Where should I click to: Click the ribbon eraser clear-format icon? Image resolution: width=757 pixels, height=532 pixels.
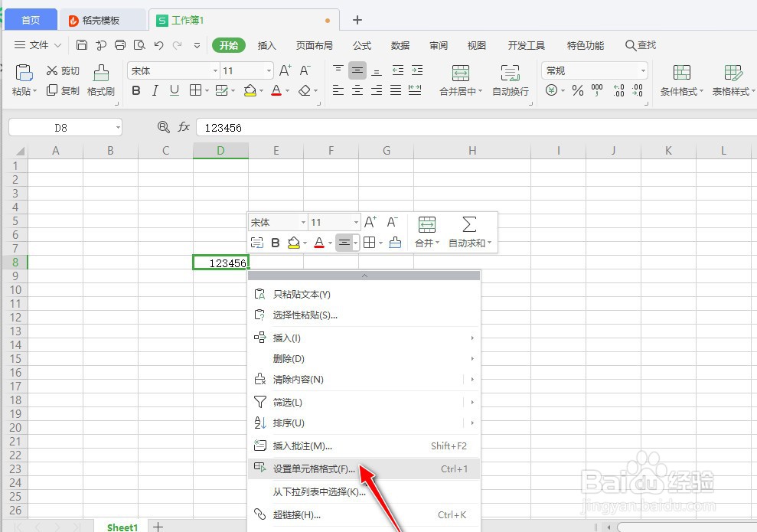point(304,90)
